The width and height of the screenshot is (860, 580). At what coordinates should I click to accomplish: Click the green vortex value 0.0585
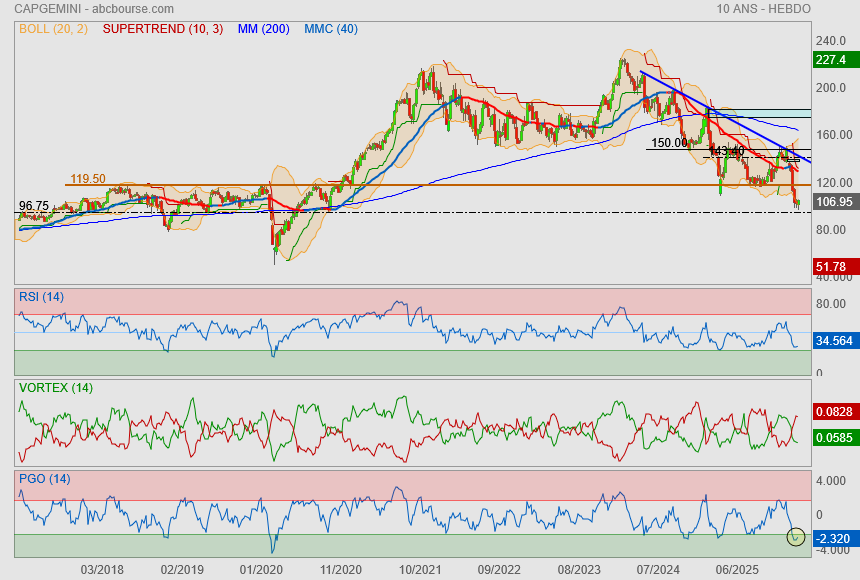point(834,437)
